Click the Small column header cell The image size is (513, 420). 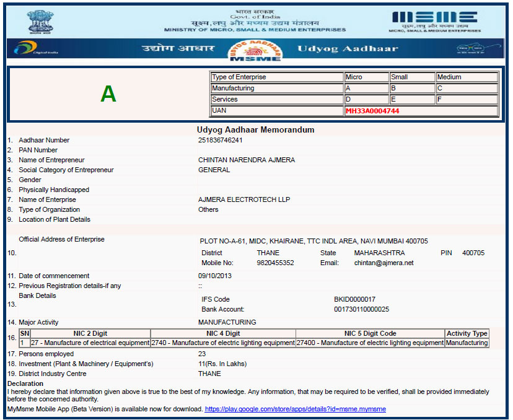coord(412,77)
